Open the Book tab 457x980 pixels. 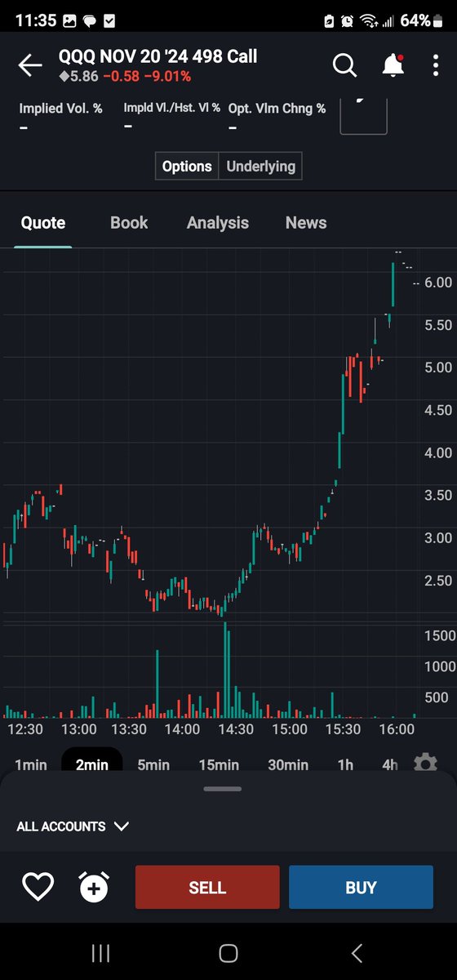click(x=129, y=223)
